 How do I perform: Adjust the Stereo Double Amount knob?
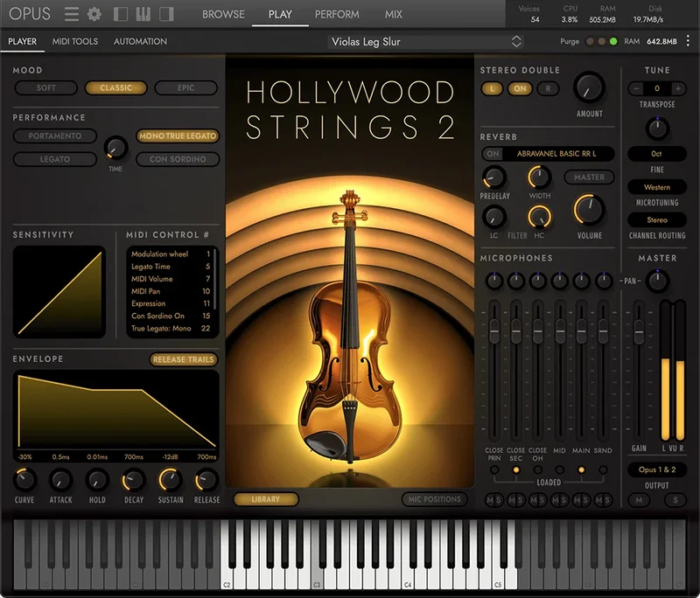pyautogui.click(x=589, y=87)
